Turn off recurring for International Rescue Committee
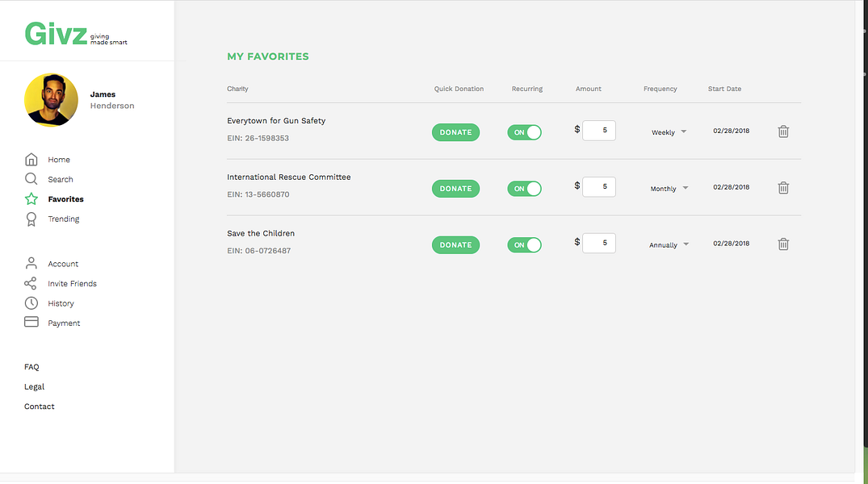 click(x=524, y=189)
